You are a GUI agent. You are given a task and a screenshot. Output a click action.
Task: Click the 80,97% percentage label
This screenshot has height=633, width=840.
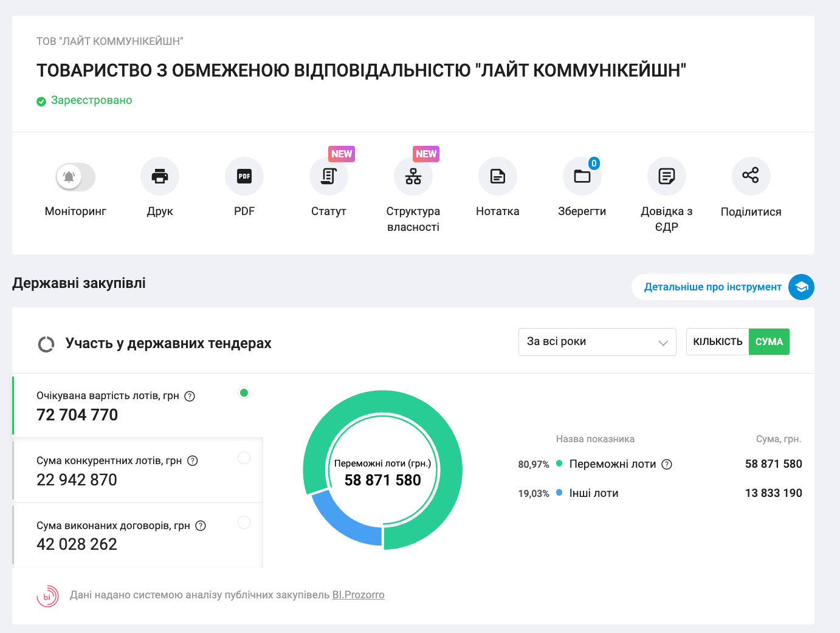tap(534, 465)
